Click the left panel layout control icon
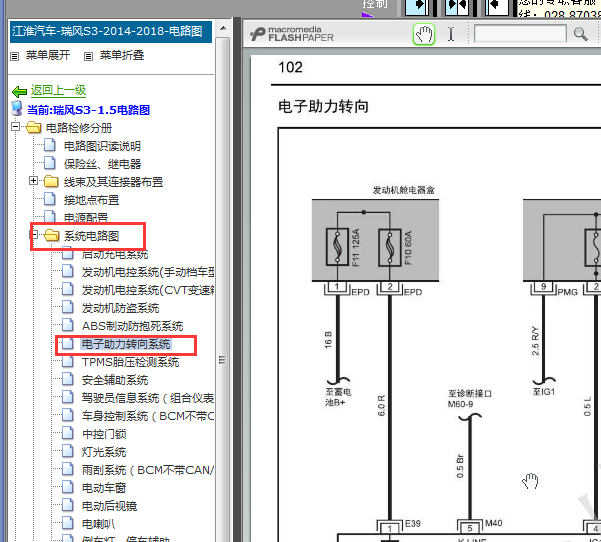 pos(417,8)
